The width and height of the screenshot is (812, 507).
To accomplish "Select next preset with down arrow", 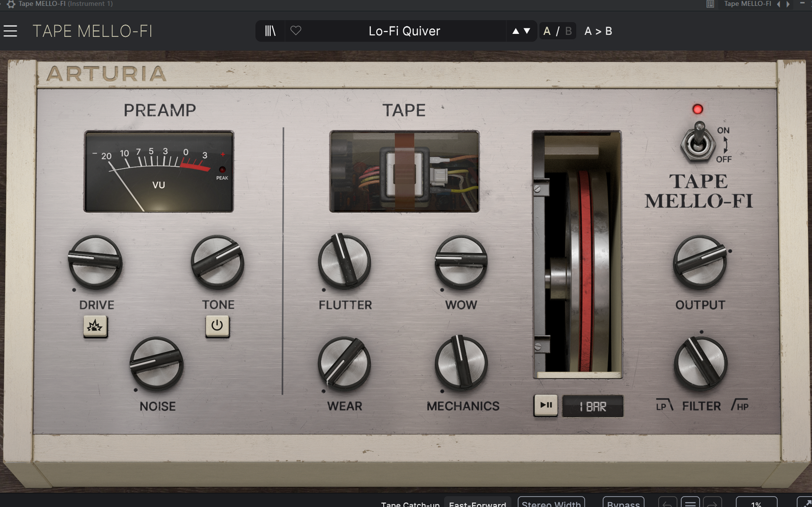I will (527, 31).
